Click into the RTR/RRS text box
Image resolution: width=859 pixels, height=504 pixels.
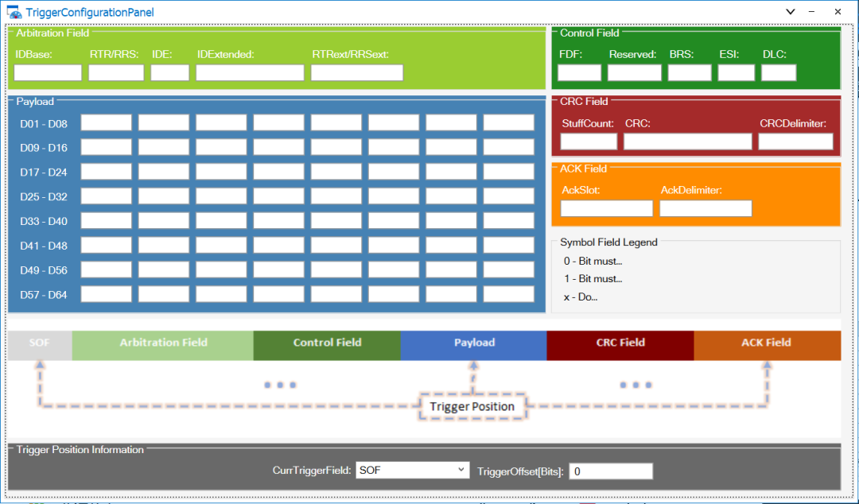(116, 73)
